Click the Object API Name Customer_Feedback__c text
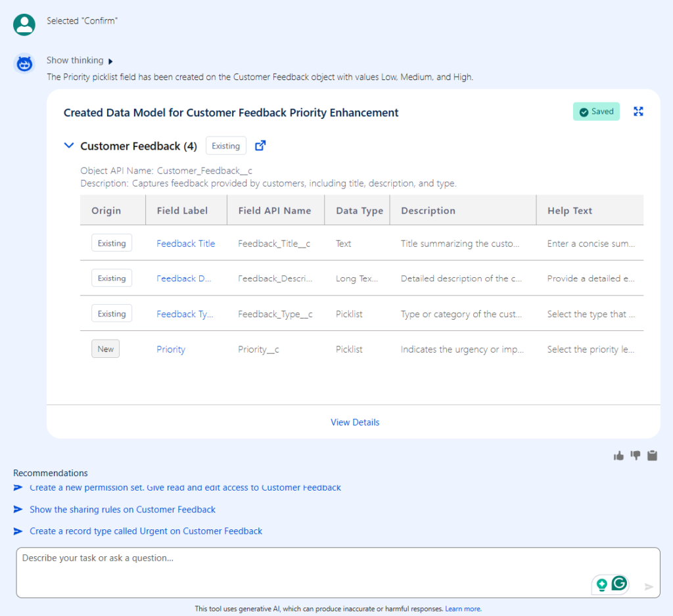Image resolution: width=673 pixels, height=616 pixels. click(x=166, y=171)
